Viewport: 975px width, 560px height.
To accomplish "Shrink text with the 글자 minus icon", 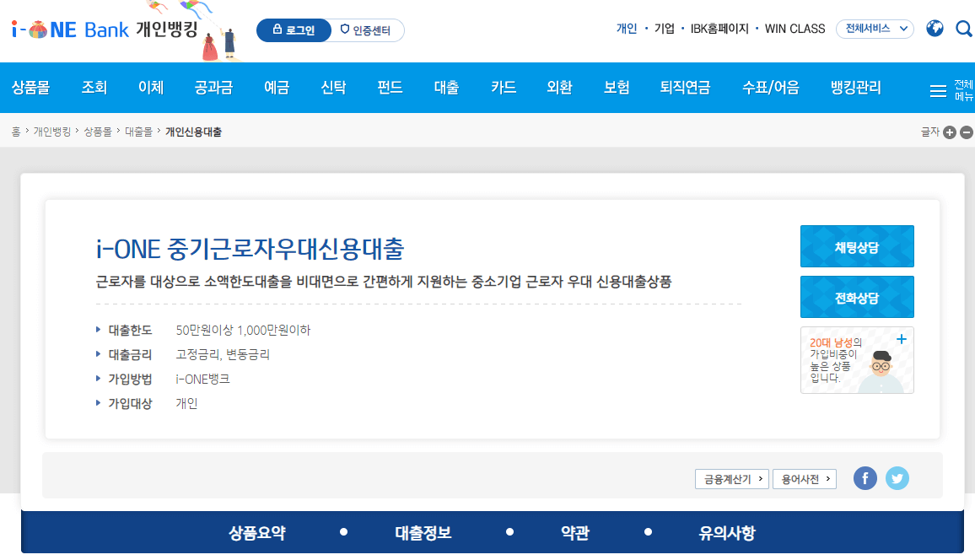I will pos(967,132).
